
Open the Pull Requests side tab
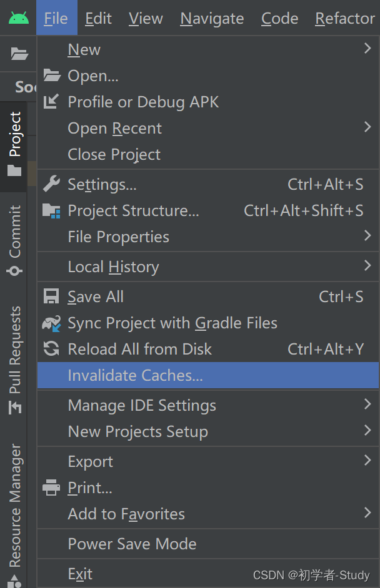click(15, 360)
